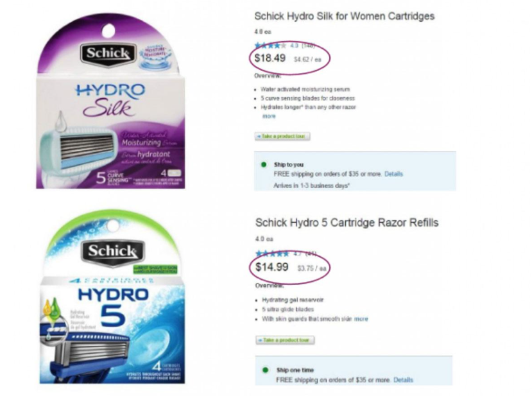The width and height of the screenshot is (532, 396).
Task: Open the Hydro Silk review count
Action: coord(309,46)
